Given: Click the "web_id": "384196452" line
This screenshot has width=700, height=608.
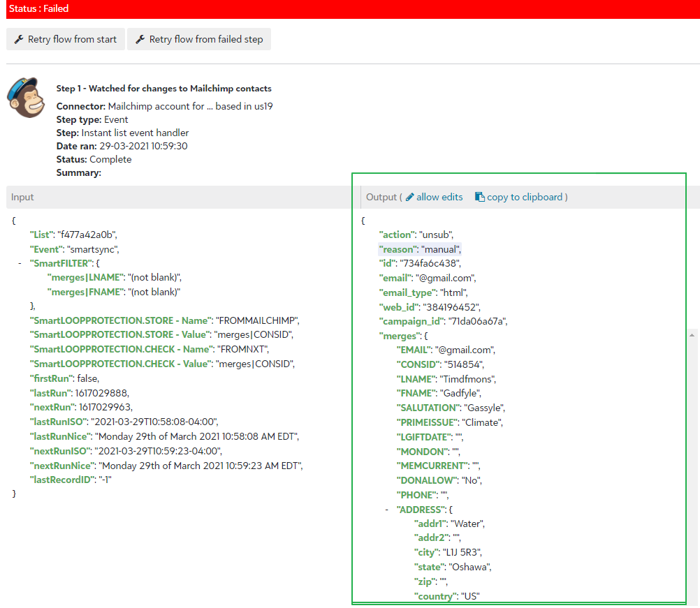Looking at the screenshot, I should tap(430, 307).
